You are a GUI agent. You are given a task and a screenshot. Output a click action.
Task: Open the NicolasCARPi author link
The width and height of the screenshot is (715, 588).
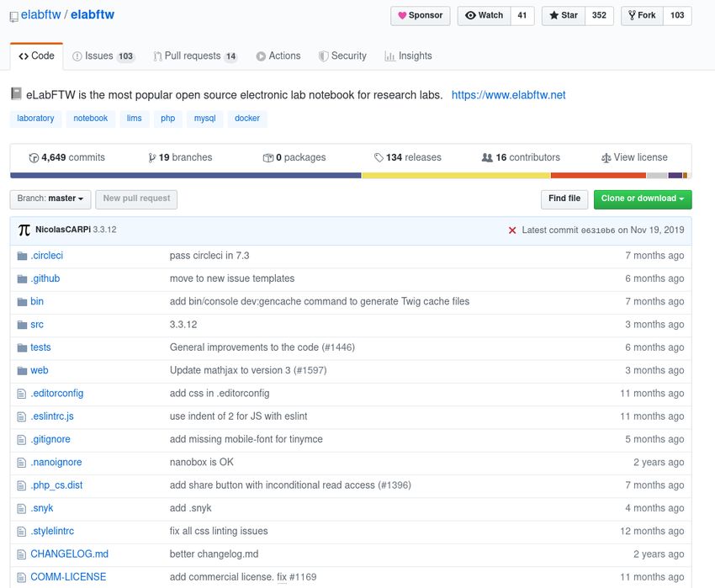pos(63,230)
